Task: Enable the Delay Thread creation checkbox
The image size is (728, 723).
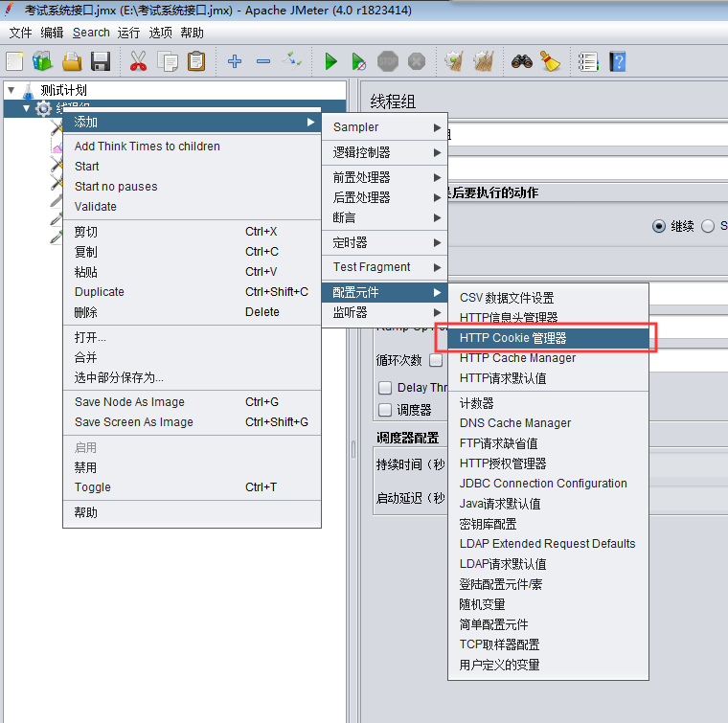Action: (385, 387)
